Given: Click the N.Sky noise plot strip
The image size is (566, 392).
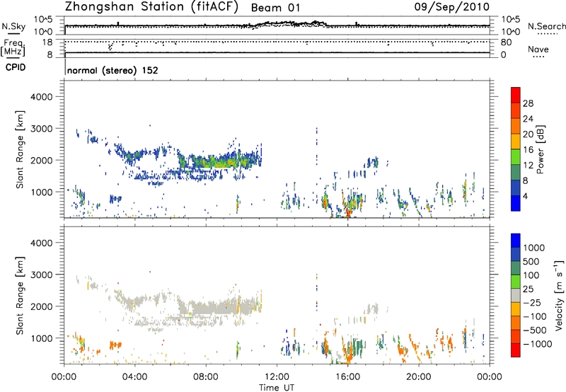Looking at the screenshot, I should [x=277, y=25].
